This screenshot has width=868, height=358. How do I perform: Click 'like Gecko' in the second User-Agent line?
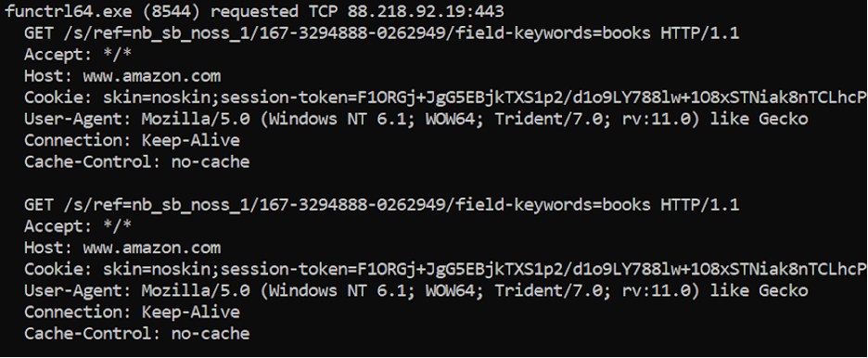pos(759,290)
